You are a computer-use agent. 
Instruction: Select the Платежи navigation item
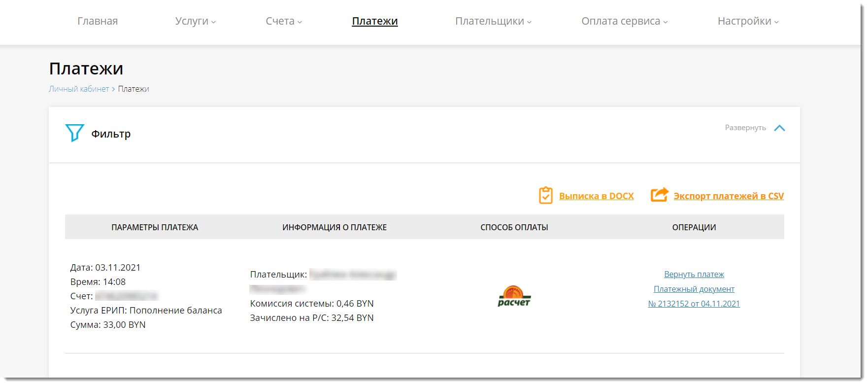pos(375,21)
